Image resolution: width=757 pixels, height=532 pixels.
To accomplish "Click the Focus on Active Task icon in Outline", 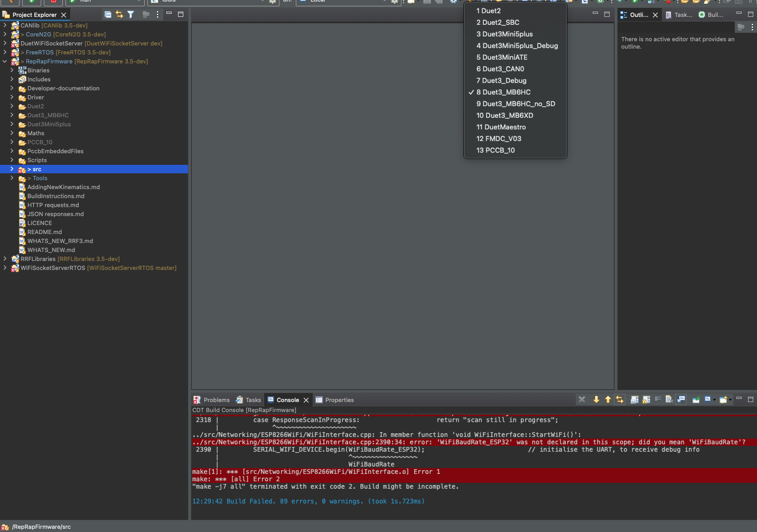I will [x=741, y=26].
